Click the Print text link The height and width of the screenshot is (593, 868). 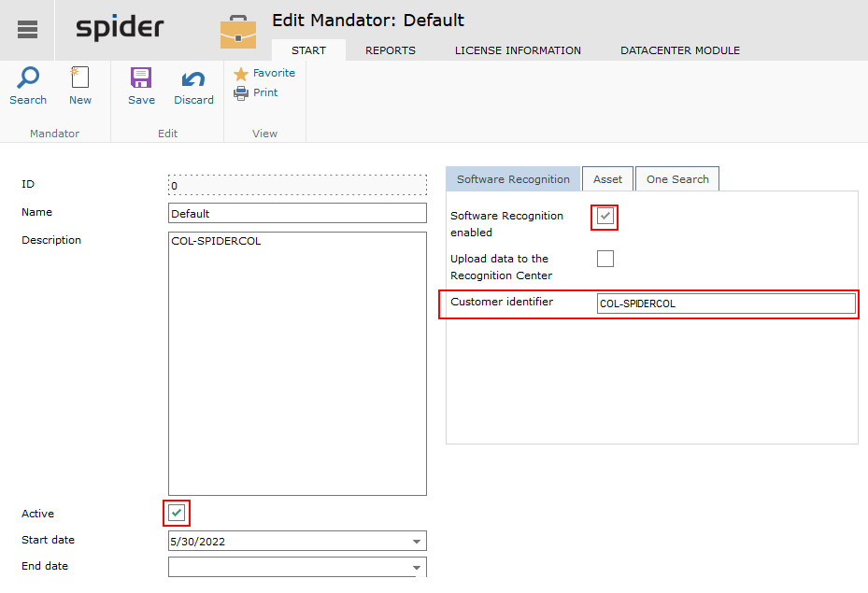[265, 92]
